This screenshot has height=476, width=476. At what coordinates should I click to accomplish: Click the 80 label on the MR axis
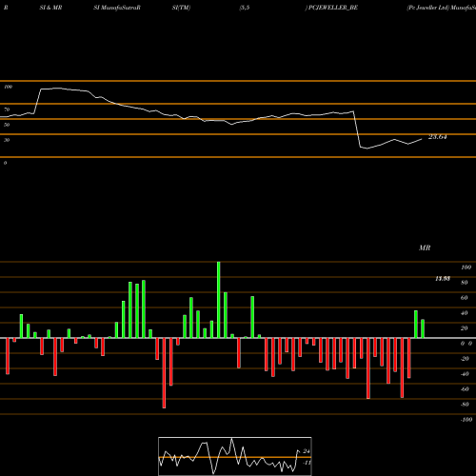[x=465, y=283]
